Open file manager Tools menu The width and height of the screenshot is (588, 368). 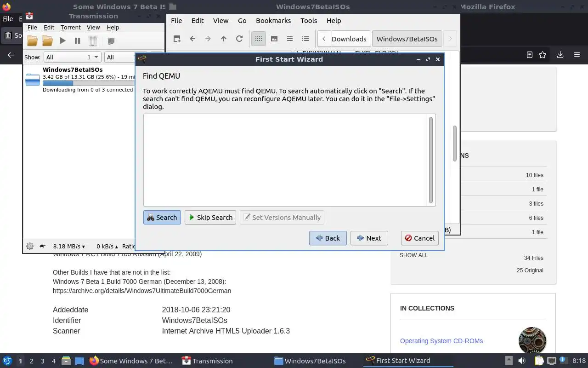[x=309, y=21]
